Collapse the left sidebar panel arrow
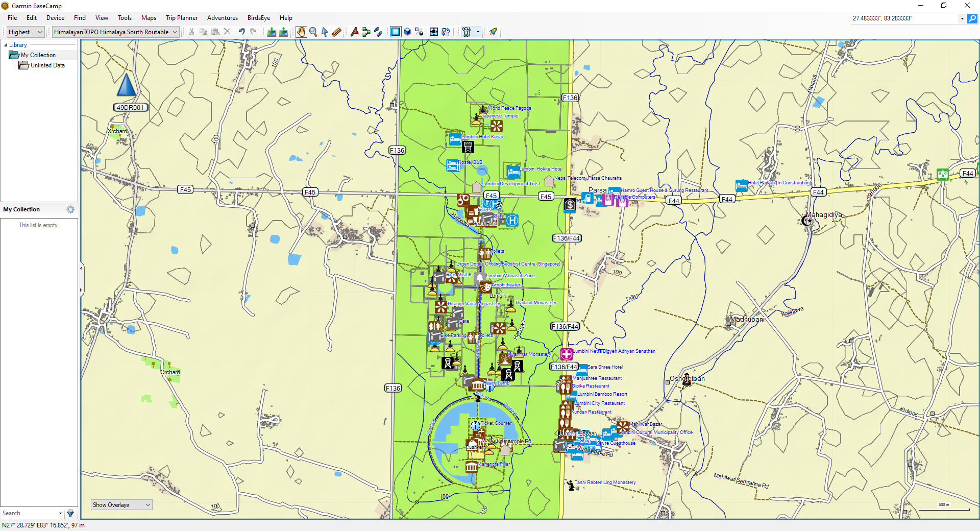The image size is (980, 531). (x=81, y=268)
